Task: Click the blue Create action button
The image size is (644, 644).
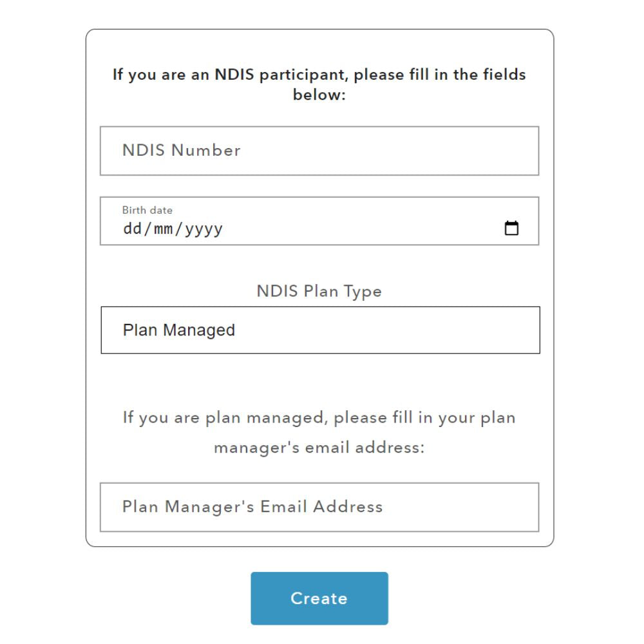Action: coord(319,598)
